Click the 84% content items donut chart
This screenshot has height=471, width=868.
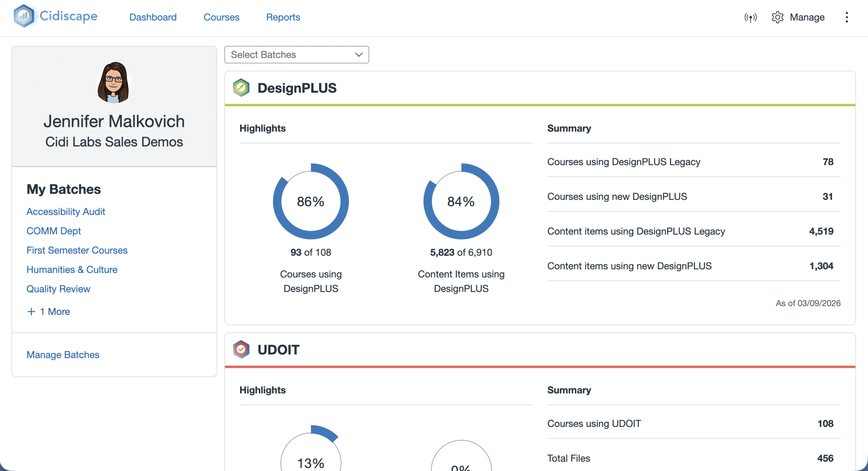pos(461,202)
